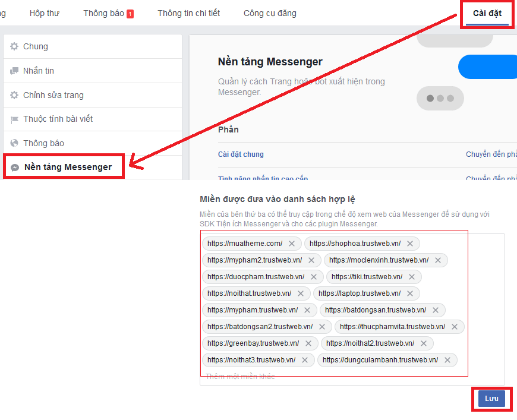Switch to the Hộp thư tab
Viewport: 517px width, 420px height.
click(45, 12)
